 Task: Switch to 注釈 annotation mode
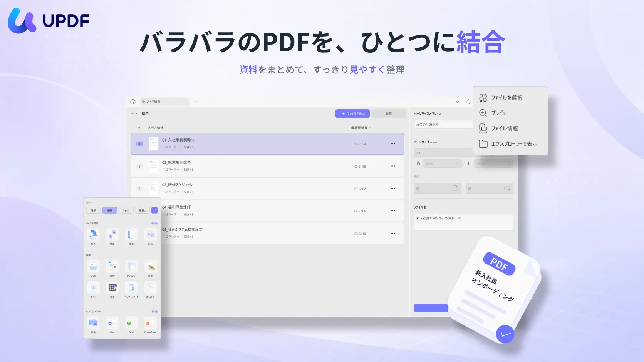(x=94, y=210)
